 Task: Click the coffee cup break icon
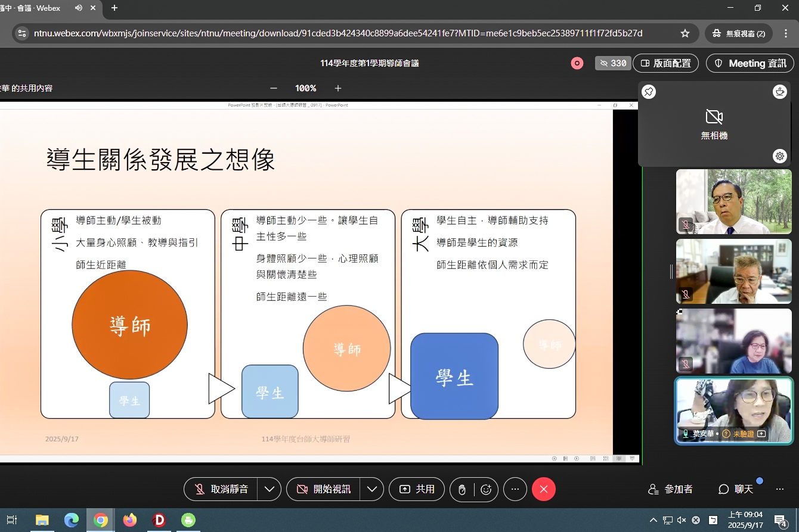pyautogui.click(x=779, y=92)
